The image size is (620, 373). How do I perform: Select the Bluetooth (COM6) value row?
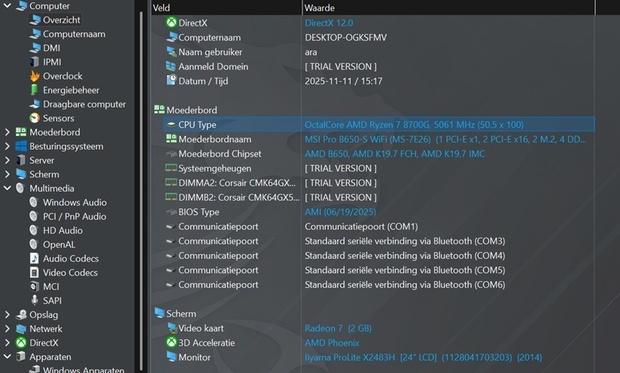coord(405,285)
